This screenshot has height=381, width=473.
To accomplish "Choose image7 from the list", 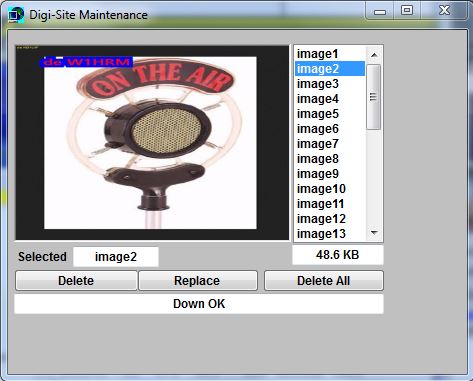I will (x=330, y=144).
